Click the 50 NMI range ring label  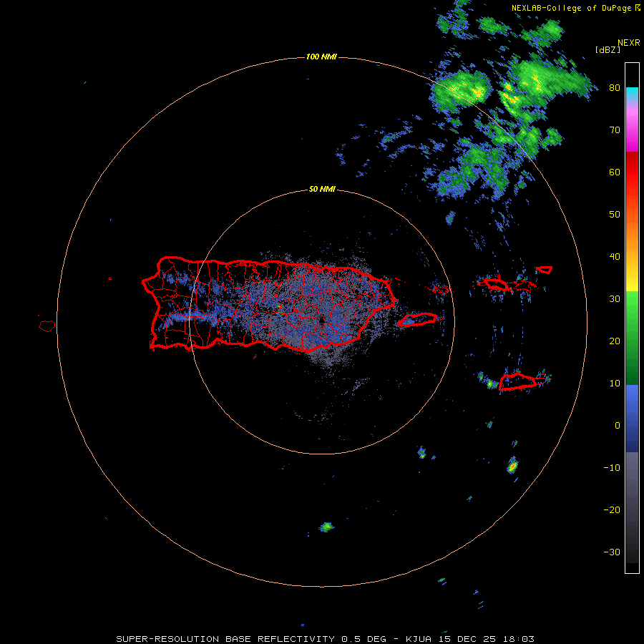point(322,190)
